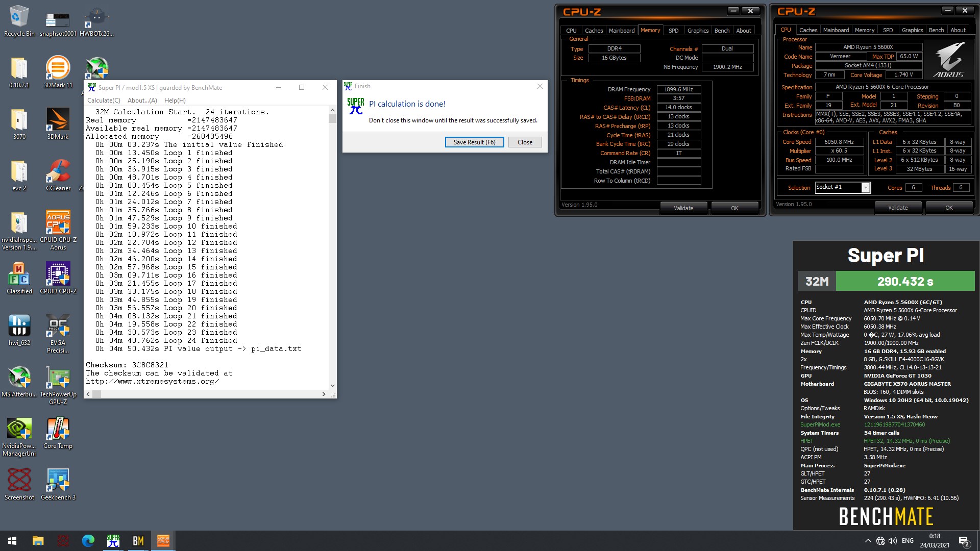The height and width of the screenshot is (551, 980).
Task: Click the 290.432 s result value
Action: [905, 281]
